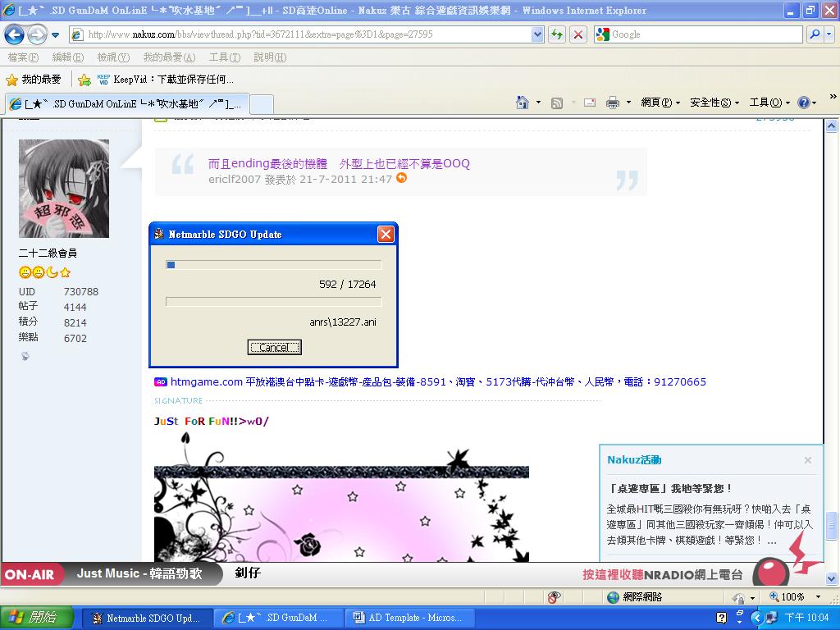Click the purple AD badge icon

pos(160,382)
